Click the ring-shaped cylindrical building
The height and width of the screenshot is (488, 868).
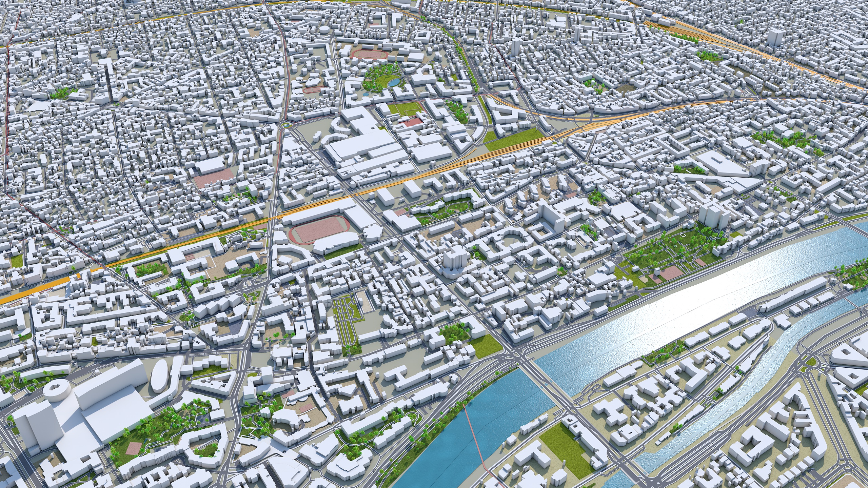(57, 393)
